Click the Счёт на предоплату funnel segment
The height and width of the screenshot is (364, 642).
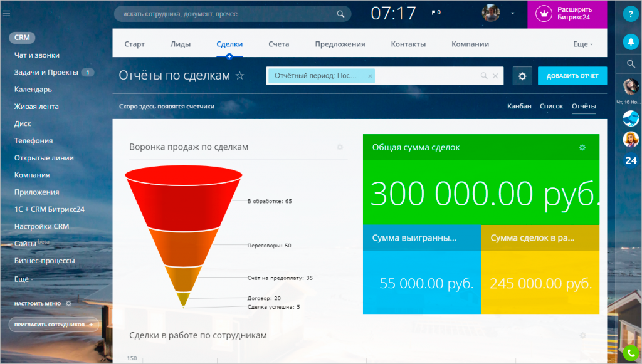coord(184,279)
